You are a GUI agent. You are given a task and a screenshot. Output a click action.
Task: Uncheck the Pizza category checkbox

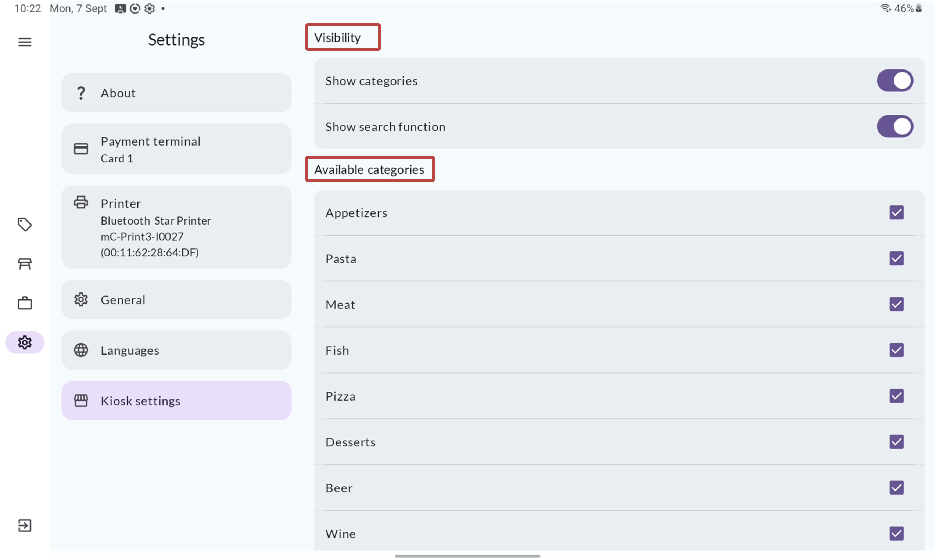(x=896, y=396)
